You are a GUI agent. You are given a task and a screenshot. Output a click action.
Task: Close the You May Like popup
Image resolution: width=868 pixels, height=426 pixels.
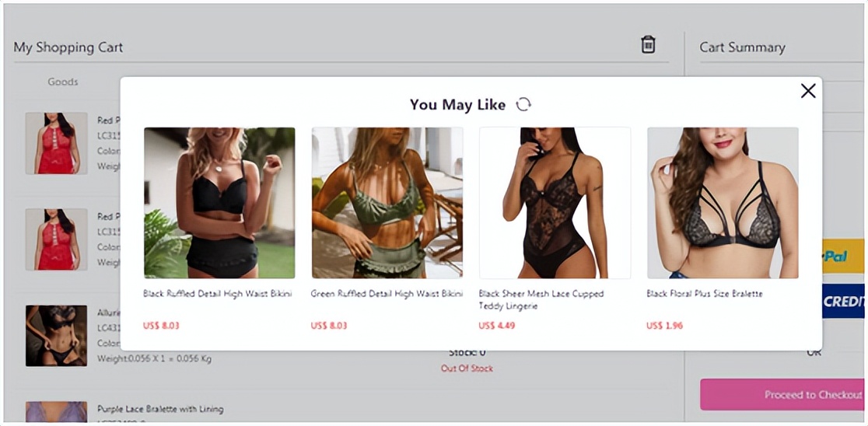pyautogui.click(x=808, y=91)
